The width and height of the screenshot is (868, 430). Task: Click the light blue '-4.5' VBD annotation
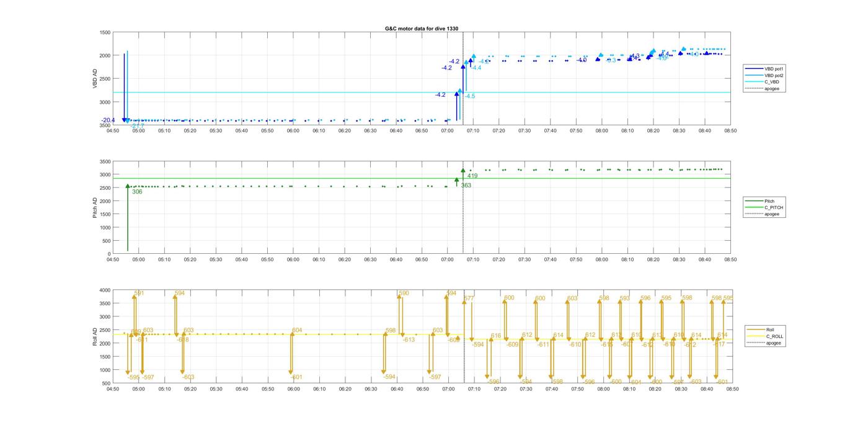click(x=470, y=96)
